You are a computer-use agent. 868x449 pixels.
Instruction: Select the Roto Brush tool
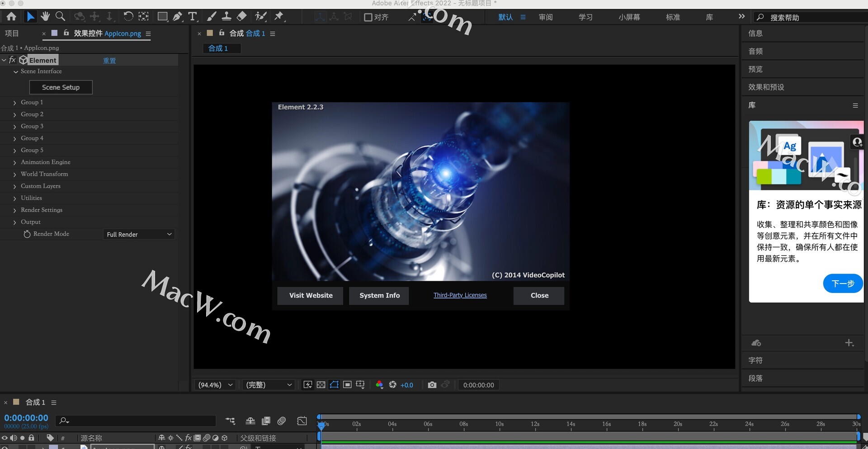point(261,17)
